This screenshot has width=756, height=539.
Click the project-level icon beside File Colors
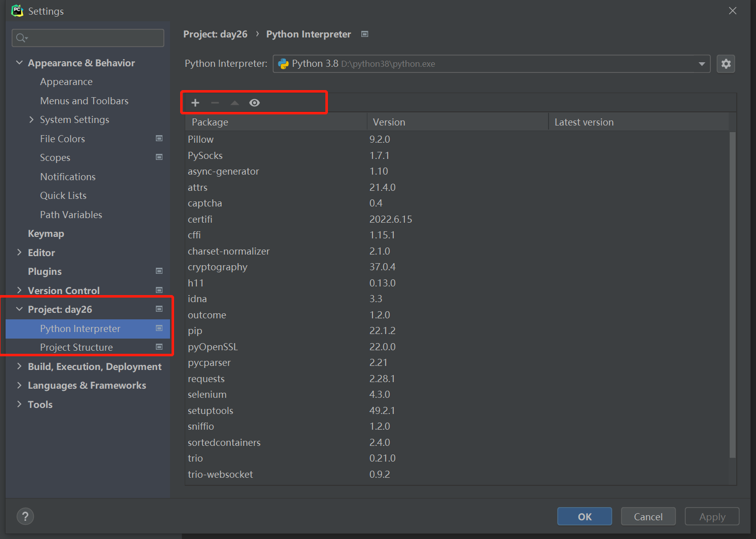click(x=159, y=138)
